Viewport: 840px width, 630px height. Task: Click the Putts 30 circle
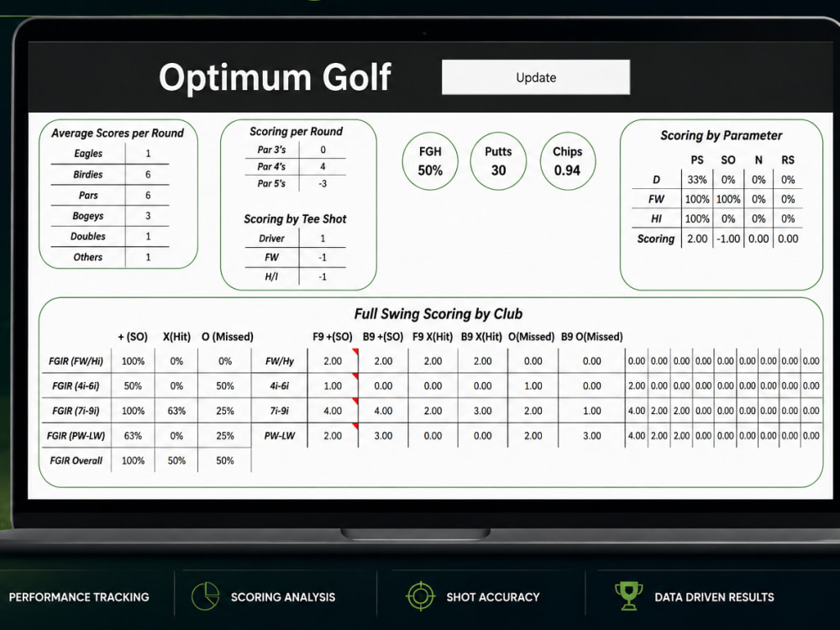coord(498,161)
